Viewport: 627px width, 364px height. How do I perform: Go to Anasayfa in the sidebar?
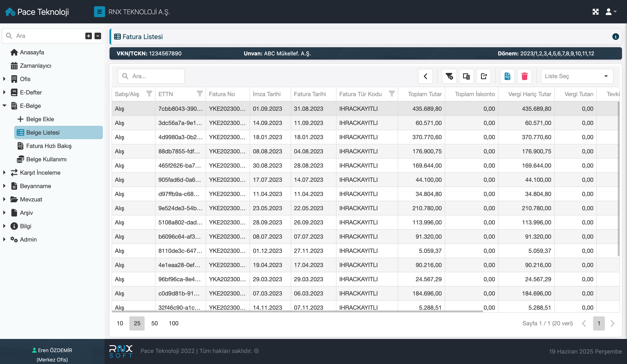coord(32,52)
